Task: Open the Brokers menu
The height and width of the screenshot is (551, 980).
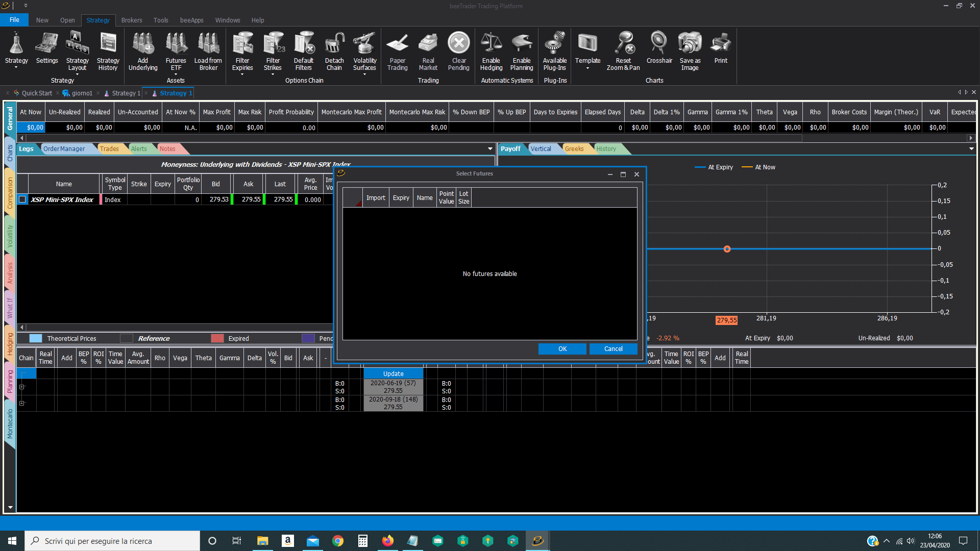Action: [132, 20]
